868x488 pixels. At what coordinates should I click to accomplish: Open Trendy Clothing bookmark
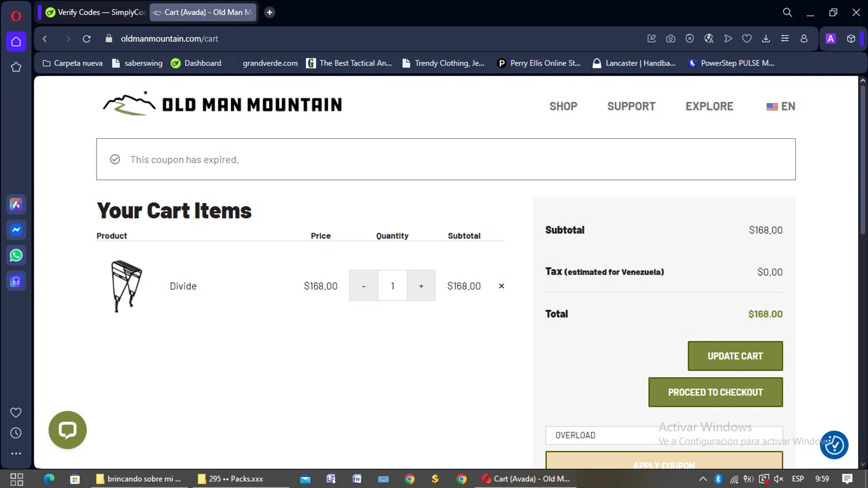[444, 63]
